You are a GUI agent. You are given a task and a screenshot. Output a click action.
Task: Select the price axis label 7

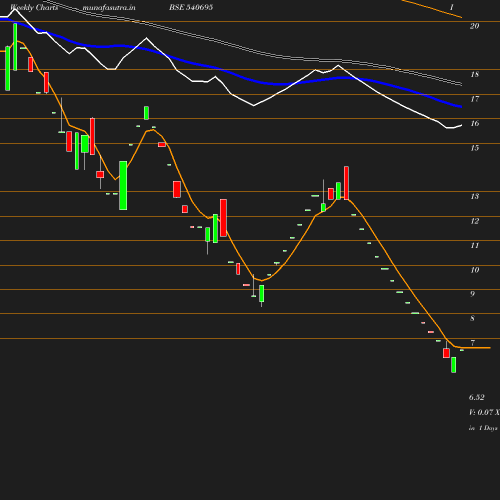tap(472, 343)
